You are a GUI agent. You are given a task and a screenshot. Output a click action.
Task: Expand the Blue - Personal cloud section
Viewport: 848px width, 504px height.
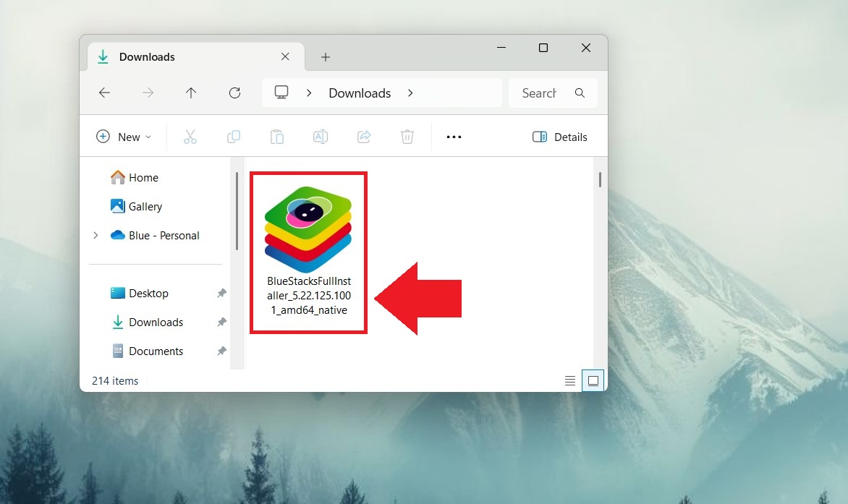[x=96, y=235]
